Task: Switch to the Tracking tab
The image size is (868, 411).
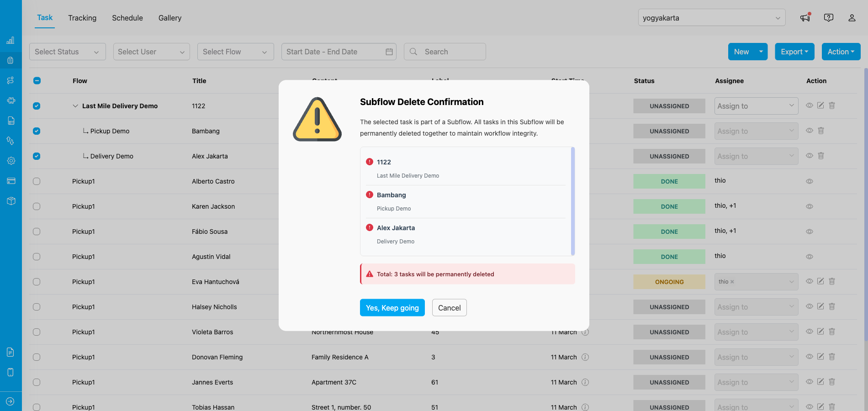Action: (x=82, y=18)
